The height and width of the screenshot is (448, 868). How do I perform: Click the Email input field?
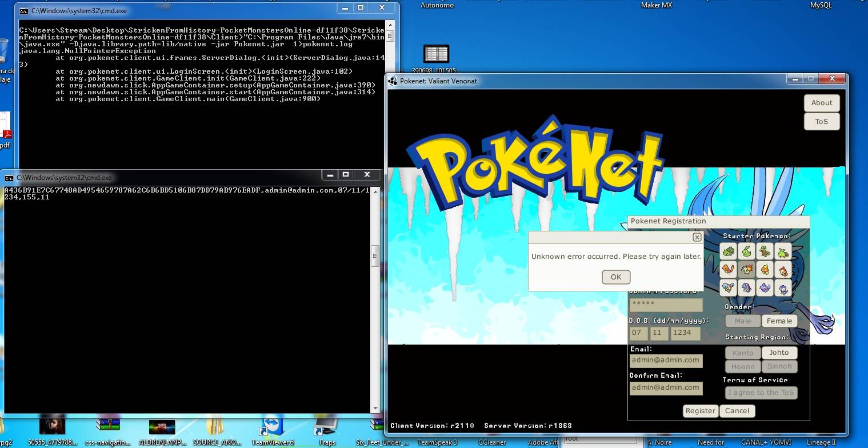click(666, 361)
